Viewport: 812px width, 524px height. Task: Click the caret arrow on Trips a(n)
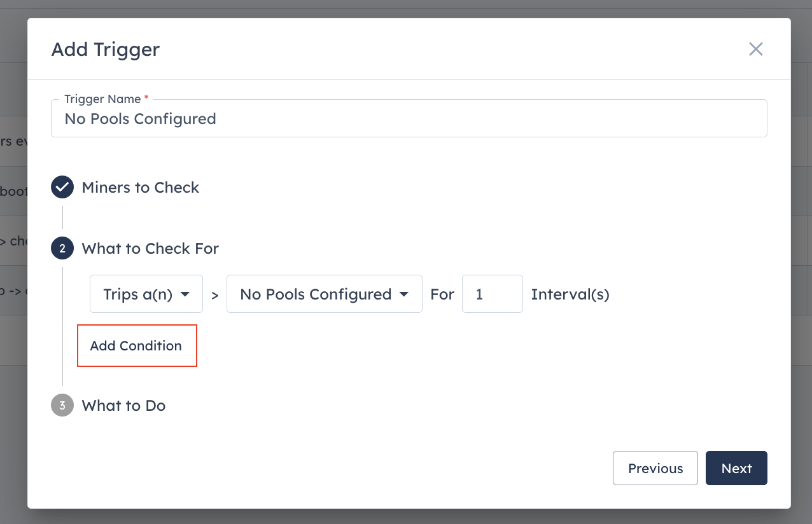(x=185, y=294)
